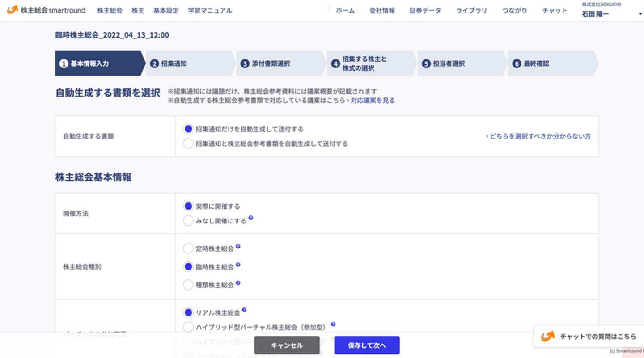Image resolution: width=644 pixels, height=358 pixels.
Task: Click the 保存して次へ button
Action: coord(367,345)
